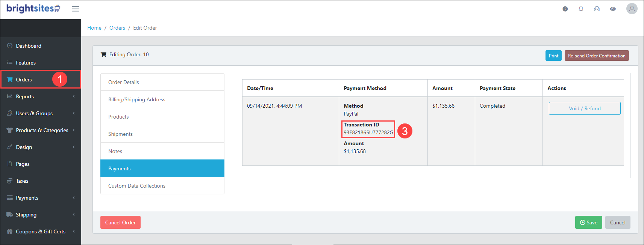Select the Shipments tab
Image resolution: width=644 pixels, height=245 pixels.
tap(162, 134)
